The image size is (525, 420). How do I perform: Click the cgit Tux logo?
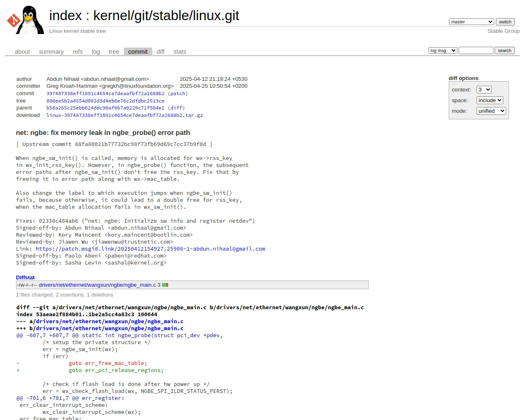25,20
